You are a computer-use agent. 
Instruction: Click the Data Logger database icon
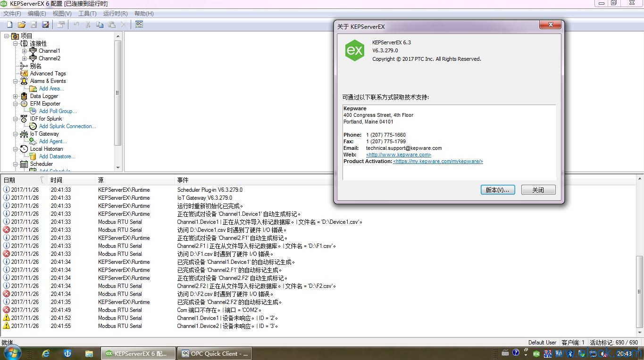pyautogui.click(x=24, y=96)
